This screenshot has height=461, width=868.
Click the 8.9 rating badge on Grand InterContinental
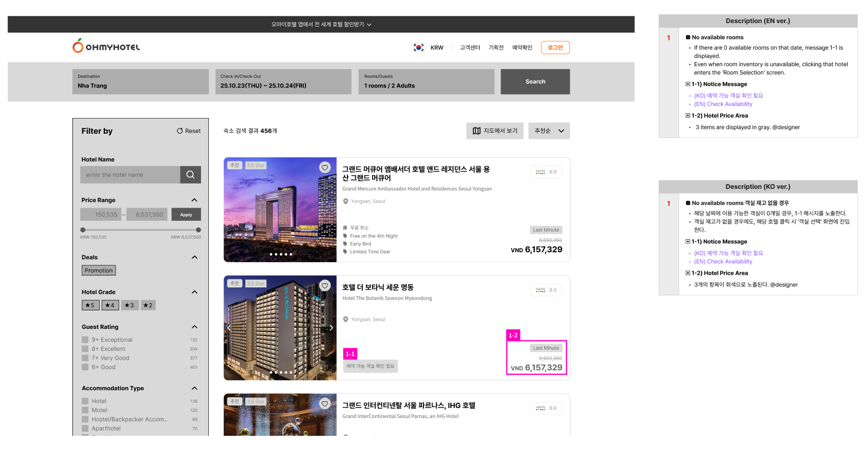click(546, 408)
